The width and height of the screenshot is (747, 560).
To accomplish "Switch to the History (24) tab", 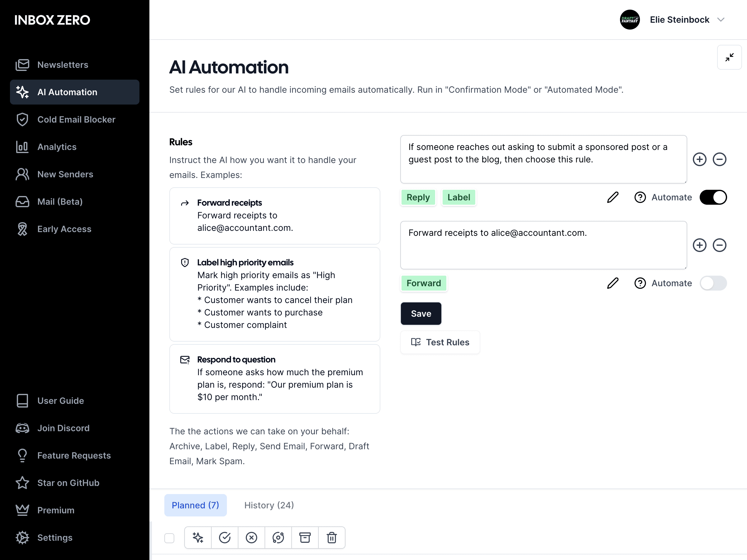I will click(x=269, y=505).
